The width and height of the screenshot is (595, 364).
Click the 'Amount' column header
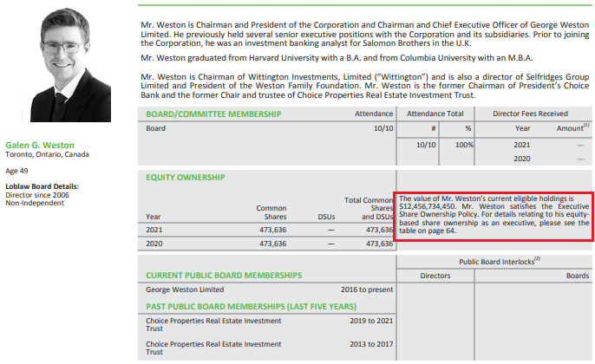point(572,127)
